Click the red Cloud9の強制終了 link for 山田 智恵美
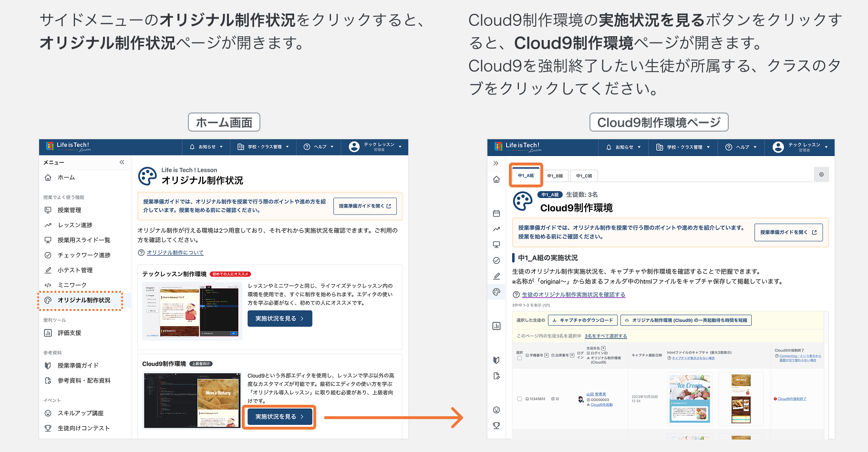Viewport: 868px width, 452px height. [x=792, y=399]
